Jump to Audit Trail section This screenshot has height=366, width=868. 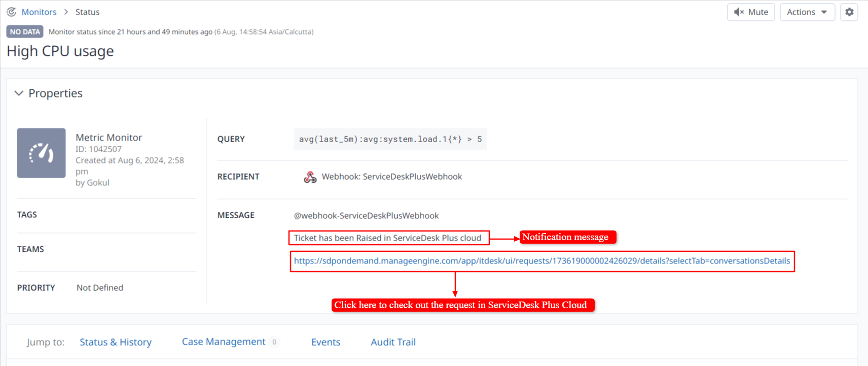(x=393, y=342)
